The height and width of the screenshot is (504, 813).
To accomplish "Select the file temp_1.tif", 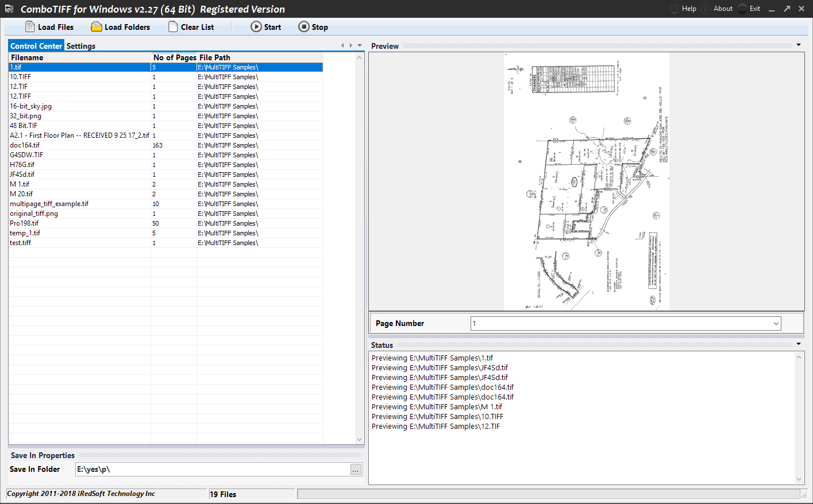I will click(165, 233).
